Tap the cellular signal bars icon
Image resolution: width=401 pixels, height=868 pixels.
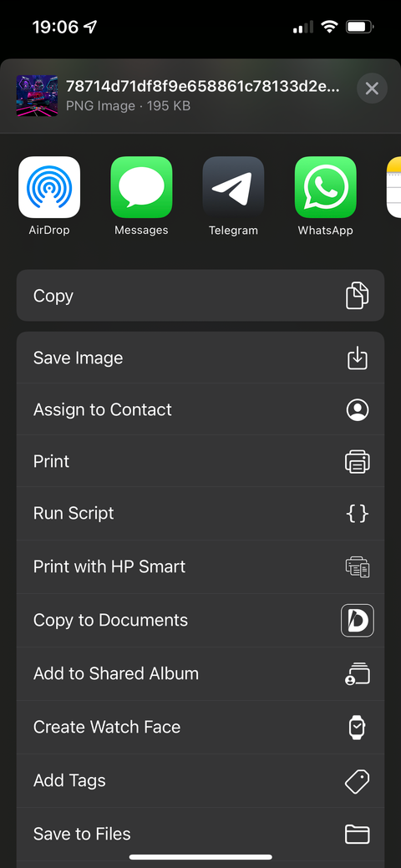[303, 27]
